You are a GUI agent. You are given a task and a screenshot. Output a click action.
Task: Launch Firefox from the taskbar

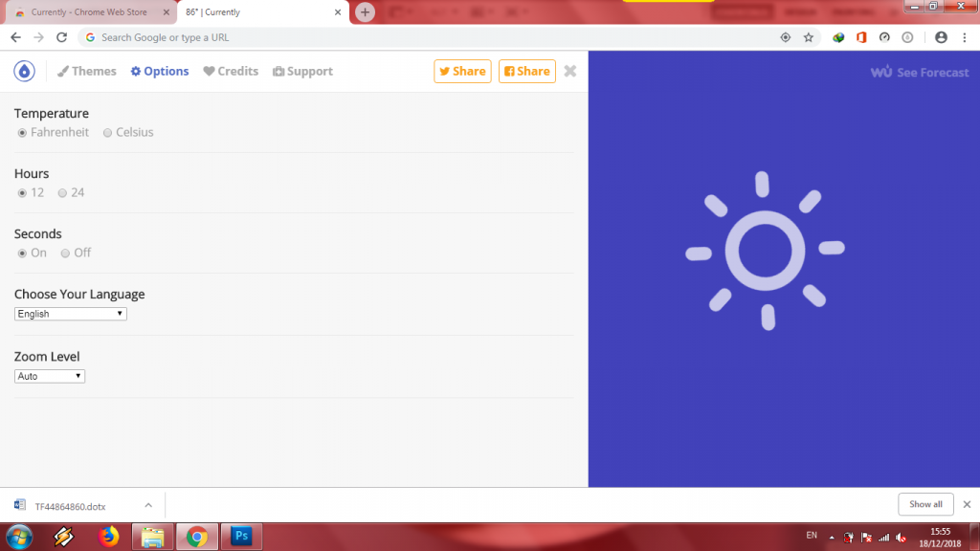pos(108,537)
